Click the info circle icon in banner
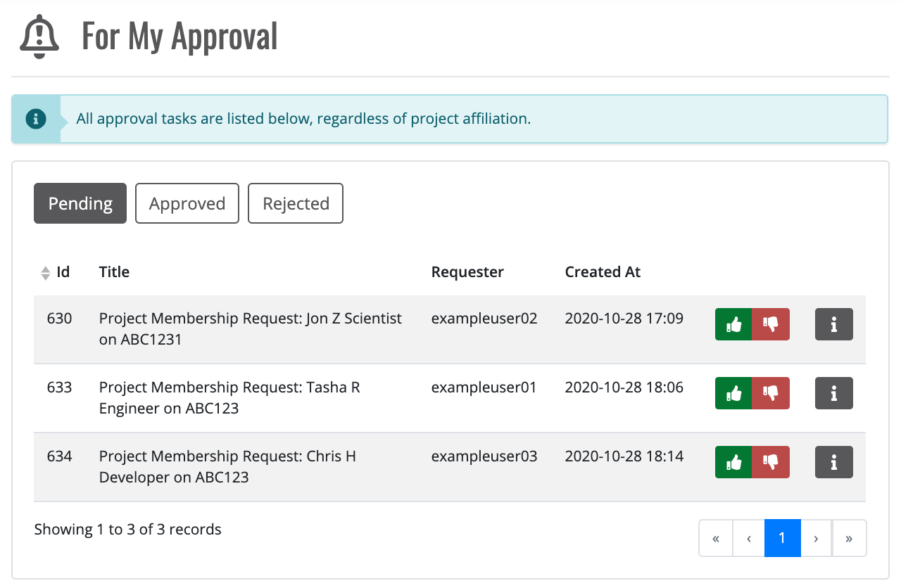The image size is (901, 588). [x=36, y=119]
